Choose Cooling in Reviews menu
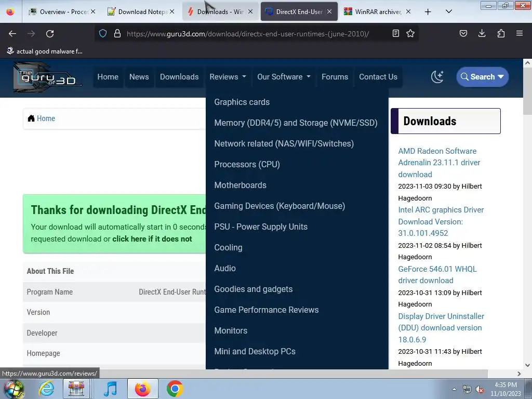532x399 pixels. (x=229, y=248)
